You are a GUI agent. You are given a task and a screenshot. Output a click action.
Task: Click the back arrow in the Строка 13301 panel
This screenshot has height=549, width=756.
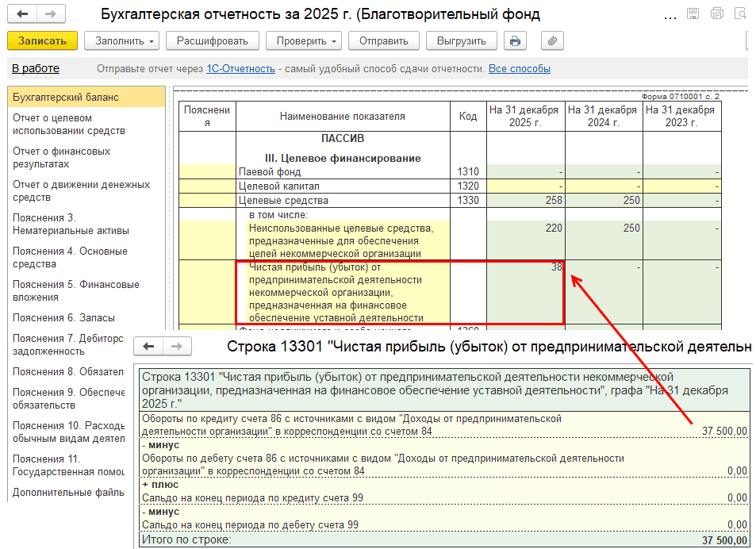coord(148,347)
